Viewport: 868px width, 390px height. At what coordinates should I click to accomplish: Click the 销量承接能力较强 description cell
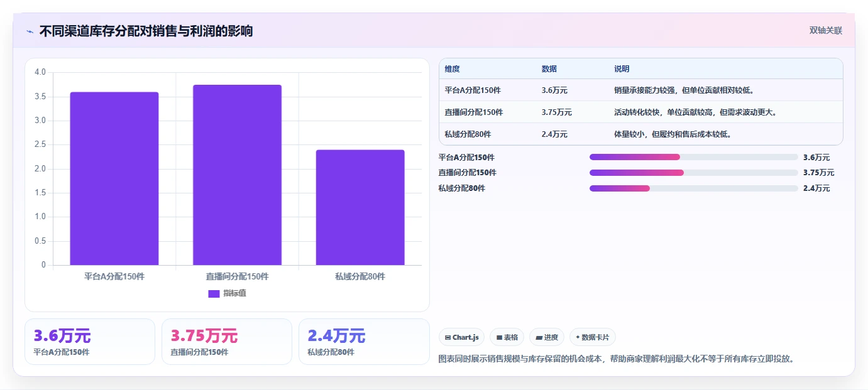pos(684,90)
